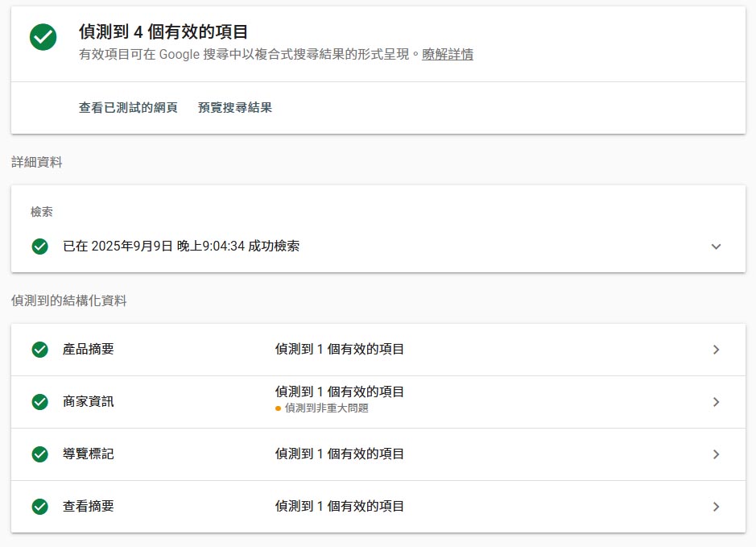The width and height of the screenshot is (756, 547).
Task: Click 查看已測試的網頁 button
Action: pyautogui.click(x=128, y=108)
